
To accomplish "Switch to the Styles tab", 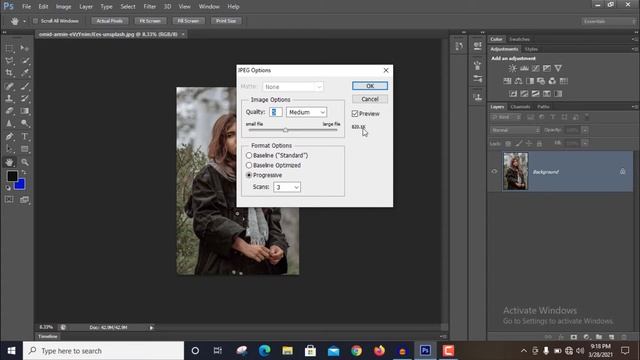I will click(531, 49).
